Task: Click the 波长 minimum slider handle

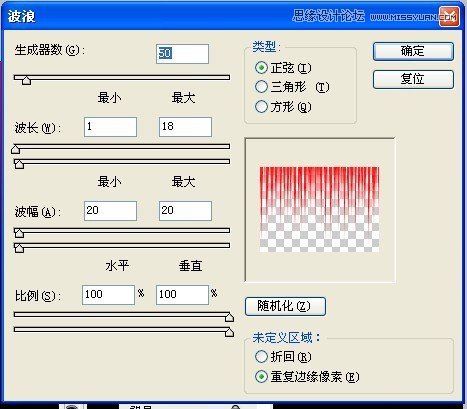Action: pos(16,149)
